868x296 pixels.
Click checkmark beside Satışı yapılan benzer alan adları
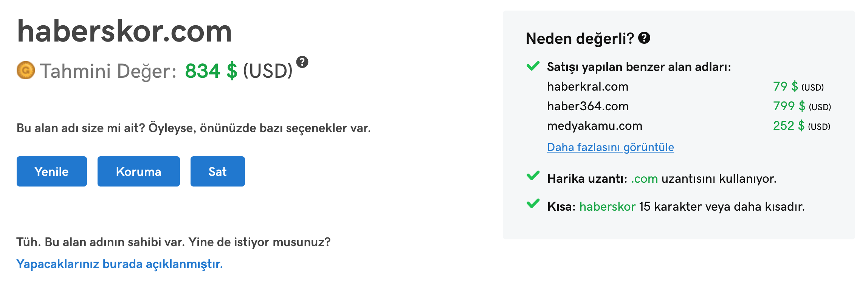[x=533, y=66]
